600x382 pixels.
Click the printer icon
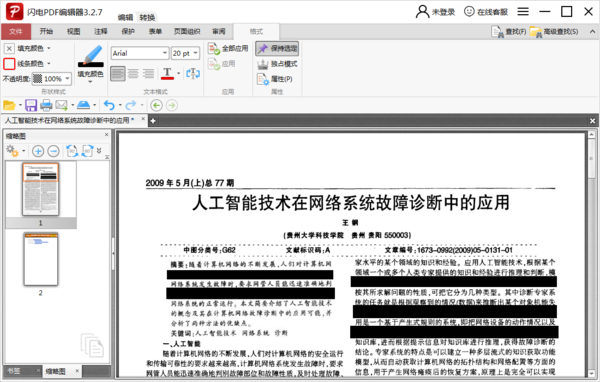(x=46, y=105)
